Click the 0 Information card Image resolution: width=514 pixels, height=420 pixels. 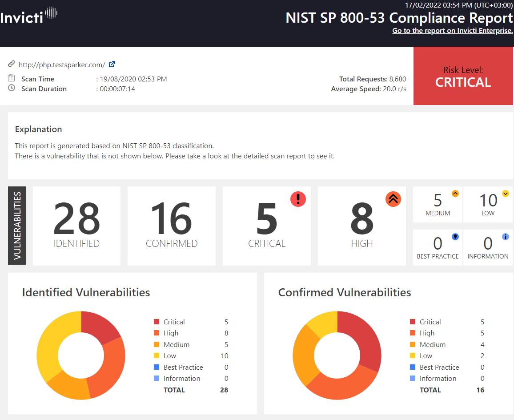tap(488, 247)
